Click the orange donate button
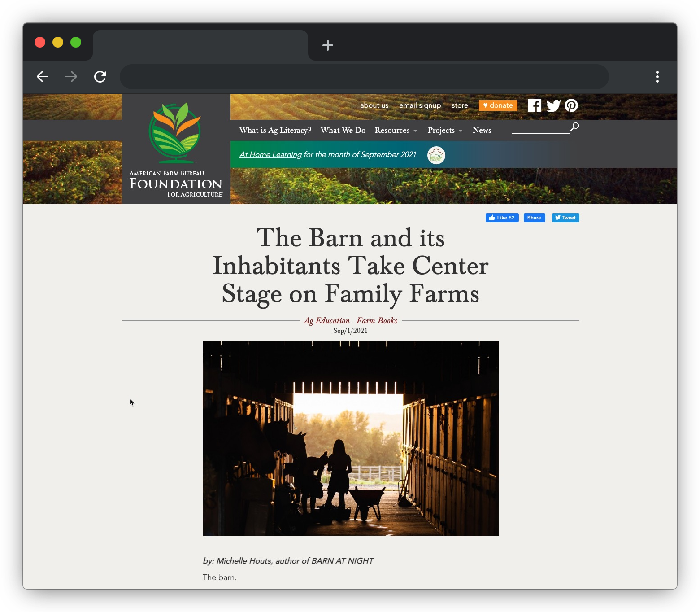The image size is (700, 612). pos(498,105)
